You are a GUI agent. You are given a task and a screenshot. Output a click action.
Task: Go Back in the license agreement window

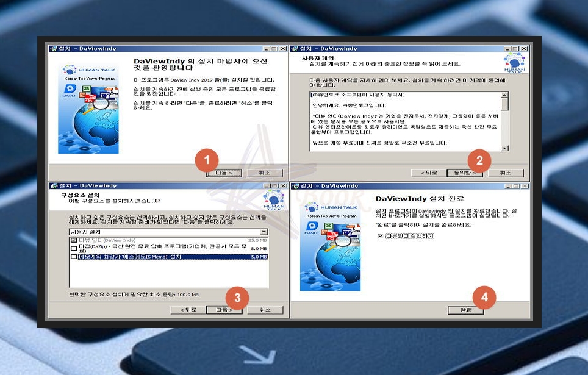click(x=429, y=173)
